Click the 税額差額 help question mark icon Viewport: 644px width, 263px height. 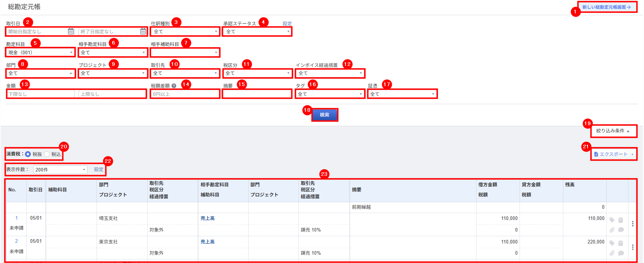click(174, 86)
